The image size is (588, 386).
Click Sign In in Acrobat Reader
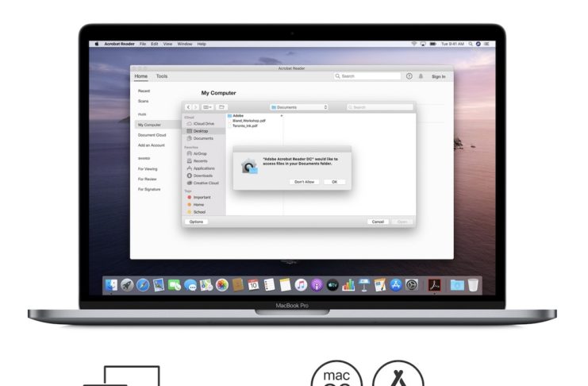tap(438, 76)
